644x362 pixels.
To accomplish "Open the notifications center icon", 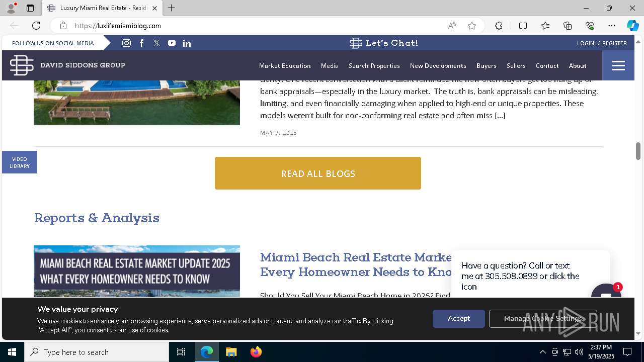I will click(x=627, y=352).
